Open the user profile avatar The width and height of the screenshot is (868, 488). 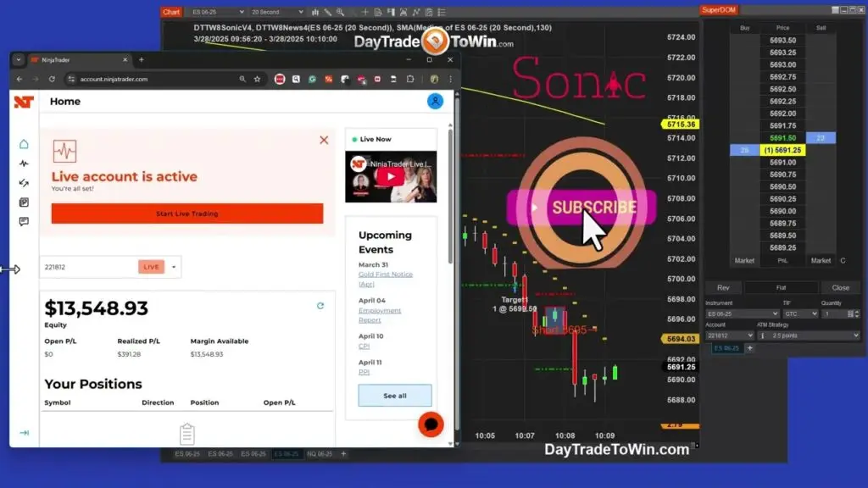point(435,102)
